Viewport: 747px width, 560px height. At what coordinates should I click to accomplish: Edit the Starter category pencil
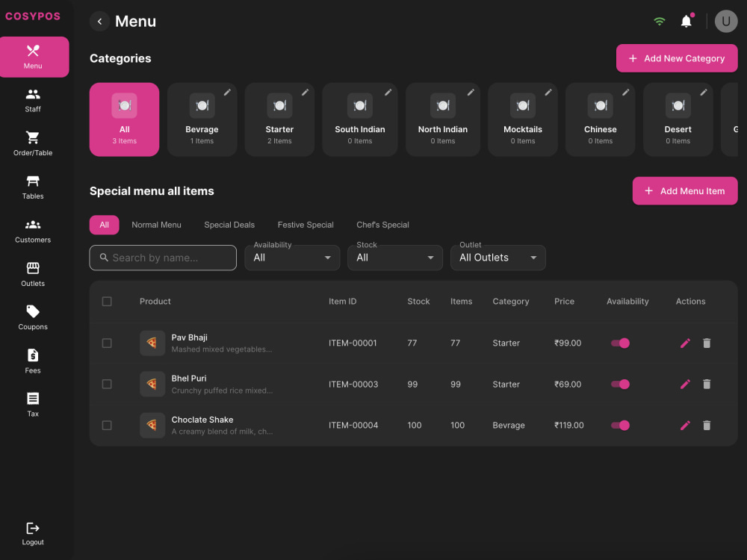[305, 93]
